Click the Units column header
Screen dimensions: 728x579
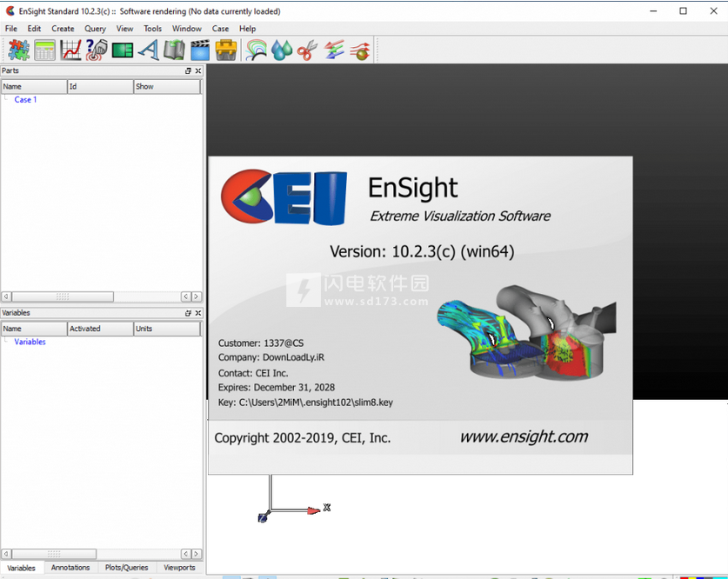tap(167, 329)
